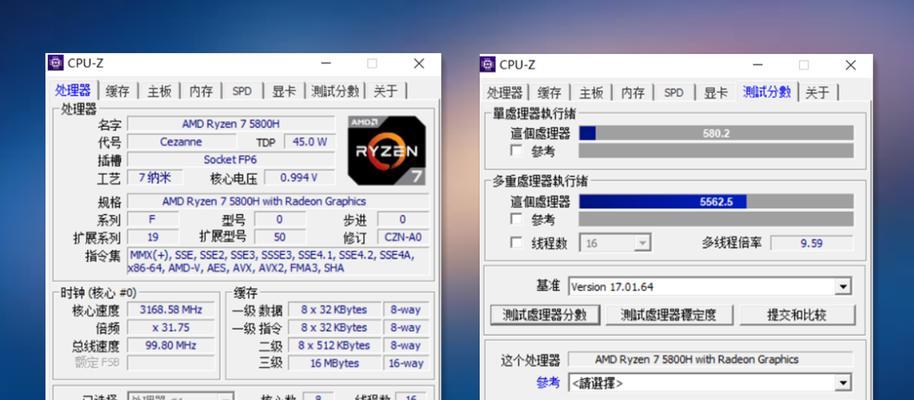Click the 三级 cache size 16 MBytes
The width and height of the screenshot is (914, 400).
click(335, 363)
